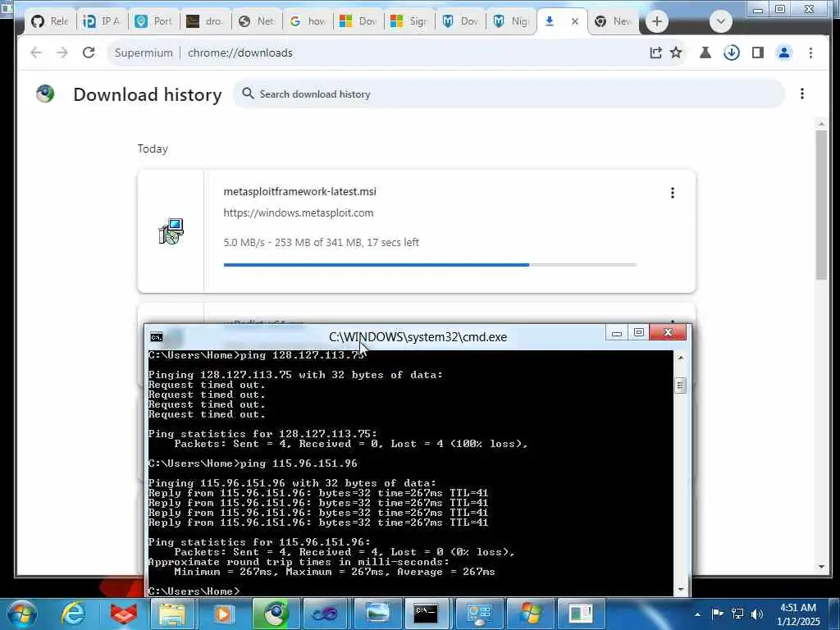The height and width of the screenshot is (630, 840).
Task: Open Windows Media Player taskbar icon
Action: coord(223,614)
